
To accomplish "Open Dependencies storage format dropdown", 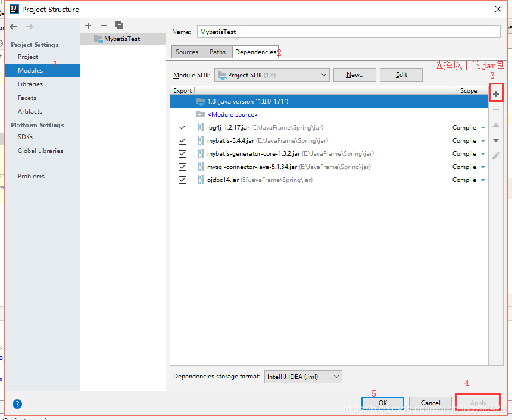I will [x=303, y=377].
